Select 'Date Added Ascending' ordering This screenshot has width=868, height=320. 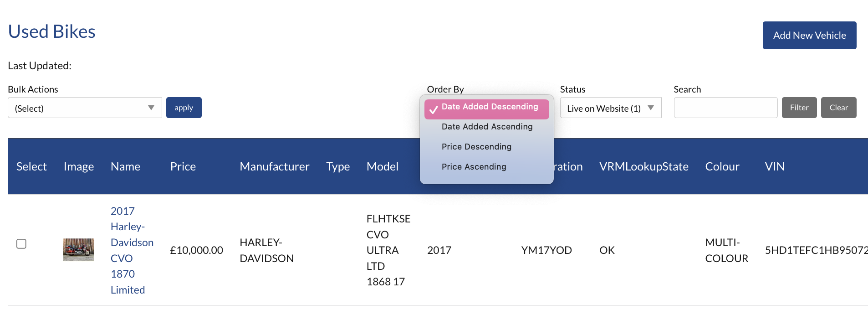tap(486, 126)
